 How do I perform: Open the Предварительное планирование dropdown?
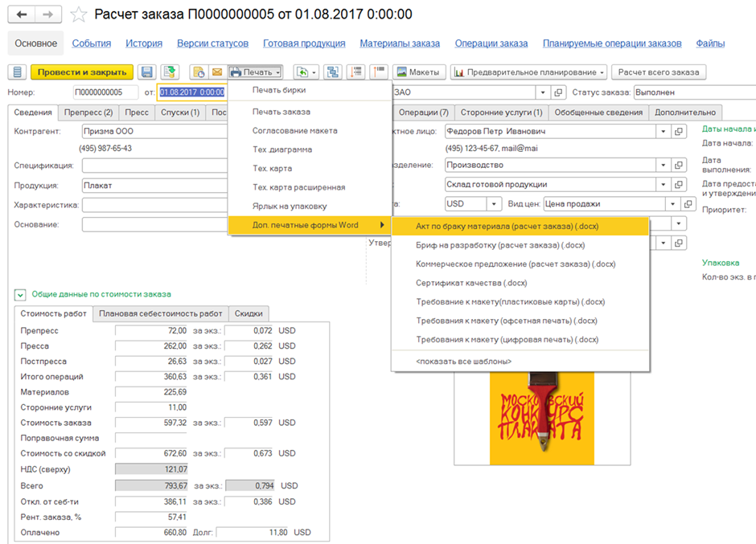pyautogui.click(x=528, y=72)
